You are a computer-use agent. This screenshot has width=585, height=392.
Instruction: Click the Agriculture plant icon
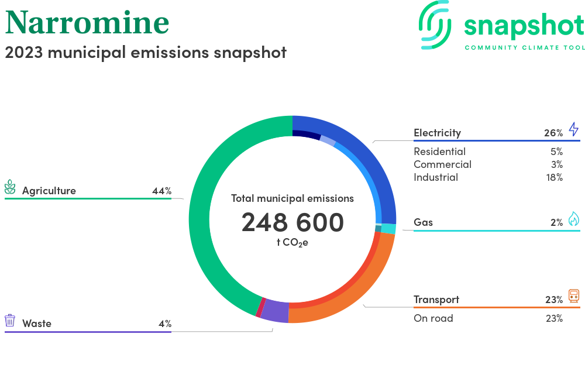point(10,187)
